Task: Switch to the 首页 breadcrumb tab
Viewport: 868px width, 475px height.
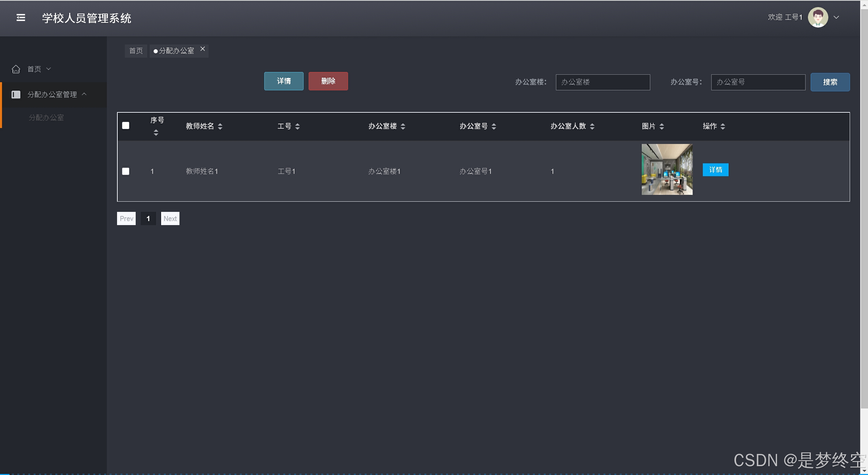Action: pos(136,51)
